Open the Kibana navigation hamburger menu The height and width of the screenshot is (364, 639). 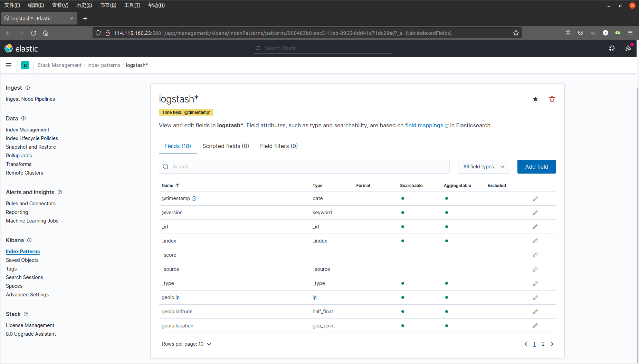9,65
